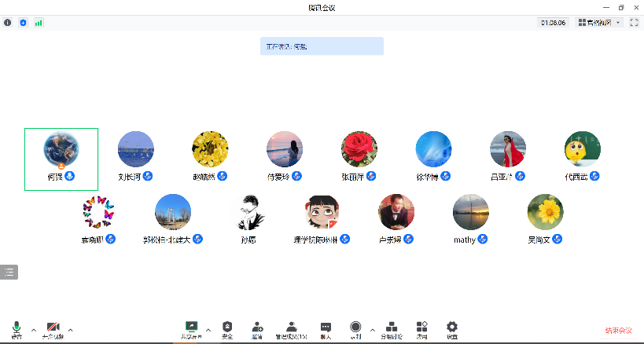Invite participants to the meeting
Screen dimensions: 644x344
[257, 328]
